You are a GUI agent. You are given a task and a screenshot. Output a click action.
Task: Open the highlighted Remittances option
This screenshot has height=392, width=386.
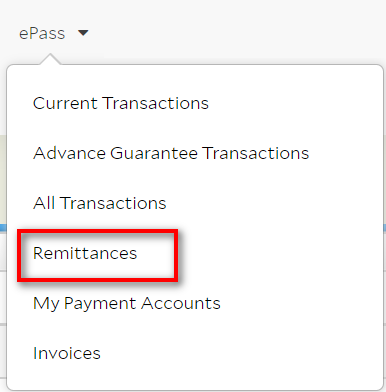coord(85,253)
